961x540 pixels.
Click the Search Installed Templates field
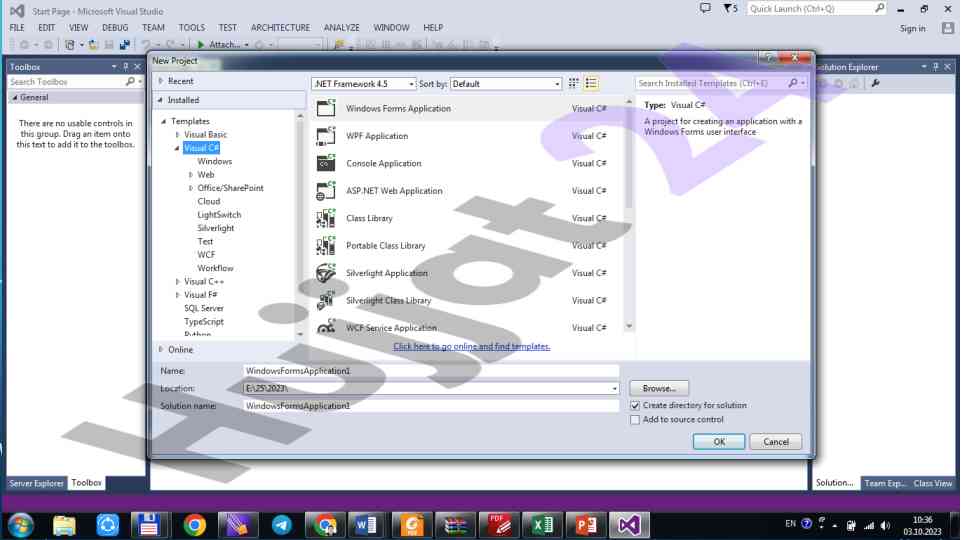712,83
